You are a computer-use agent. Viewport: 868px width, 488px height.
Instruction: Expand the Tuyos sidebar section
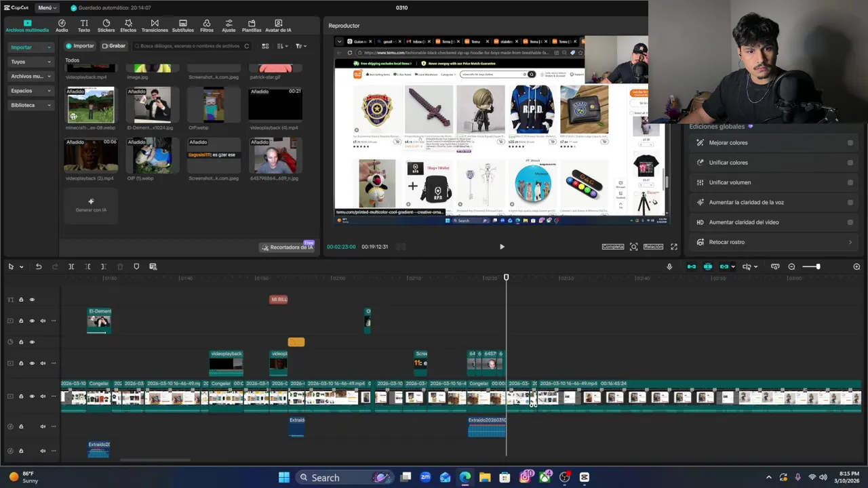point(31,62)
